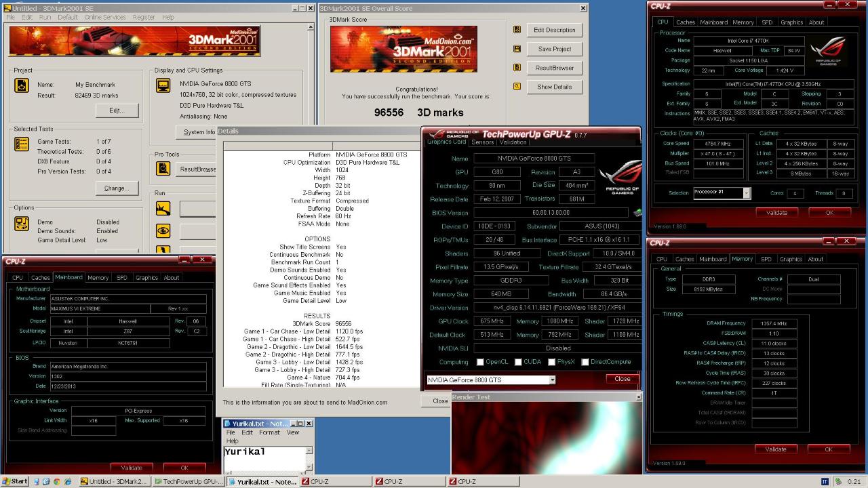Click the Project file icon in 3DMark2001
The height and width of the screenshot is (488, 868).
(22, 86)
